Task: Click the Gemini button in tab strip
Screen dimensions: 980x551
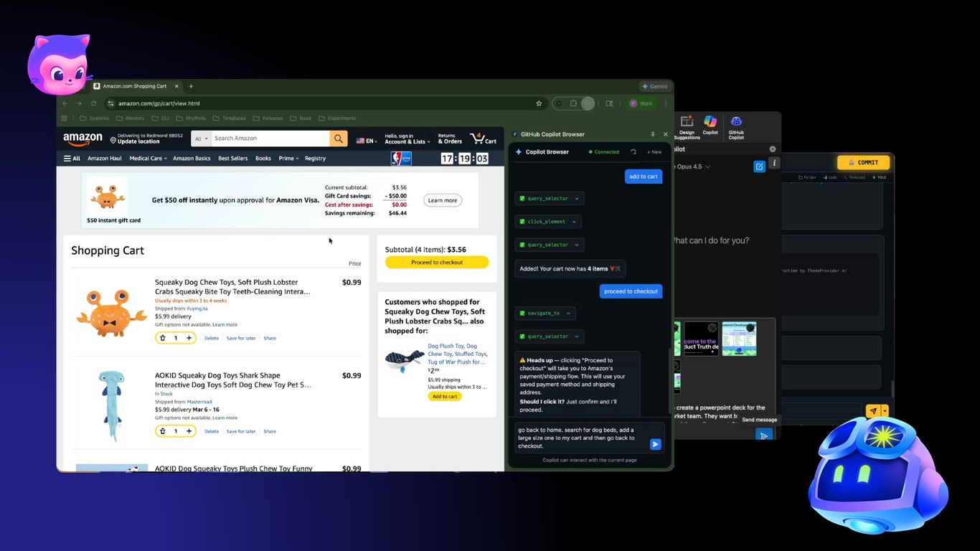Action: (x=655, y=86)
